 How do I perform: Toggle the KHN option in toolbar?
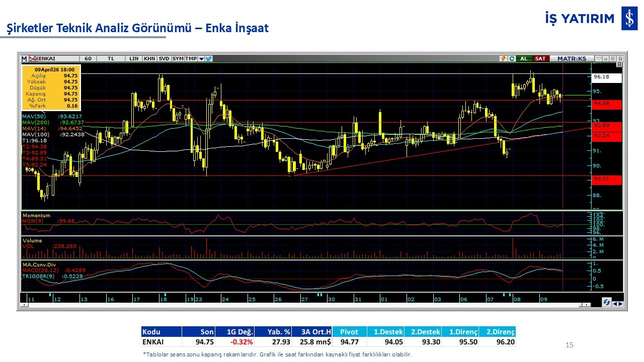pos(149,58)
